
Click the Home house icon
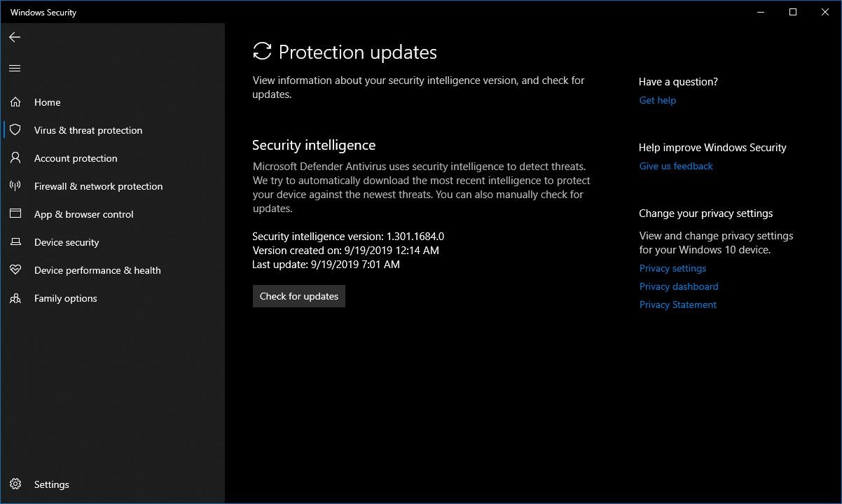[x=15, y=102]
